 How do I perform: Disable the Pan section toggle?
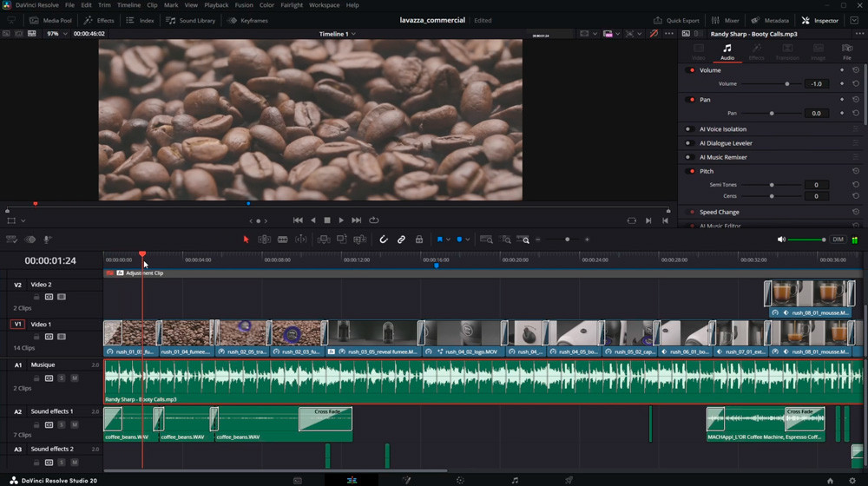690,100
